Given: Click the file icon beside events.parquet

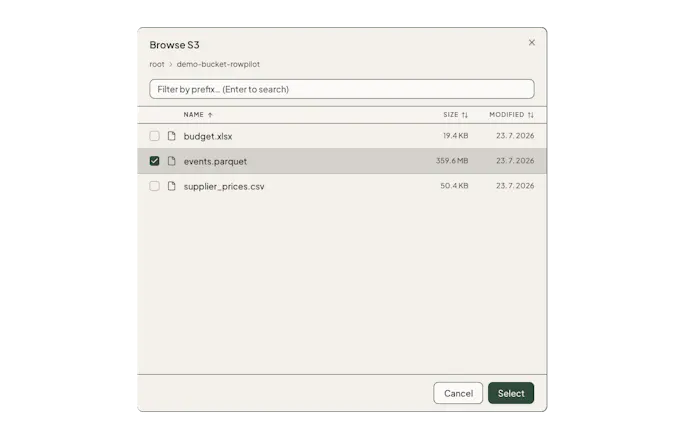Looking at the screenshot, I should pos(171,161).
